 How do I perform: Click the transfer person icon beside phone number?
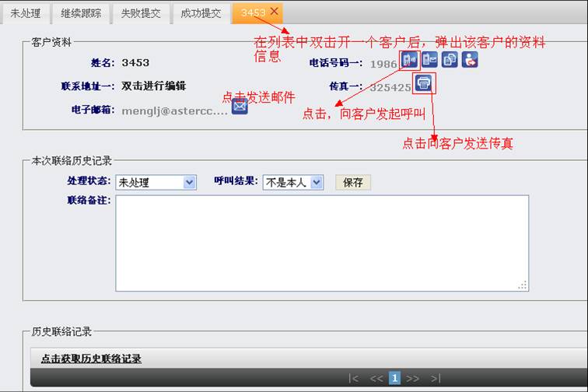pyautogui.click(x=469, y=60)
